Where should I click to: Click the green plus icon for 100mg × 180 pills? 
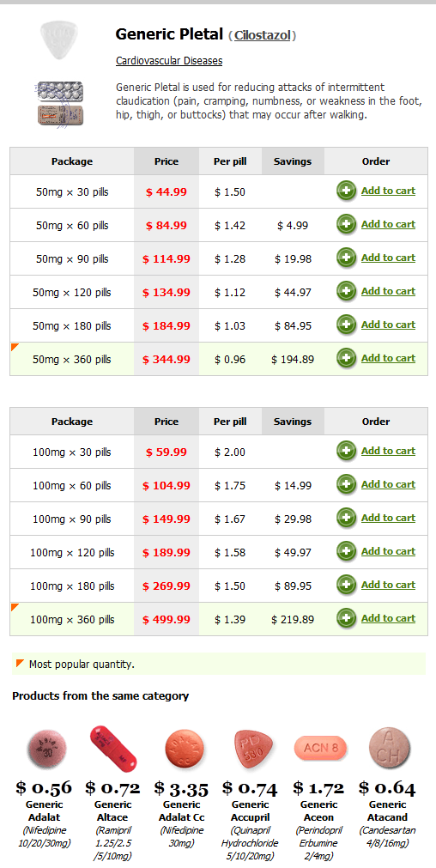(x=347, y=585)
